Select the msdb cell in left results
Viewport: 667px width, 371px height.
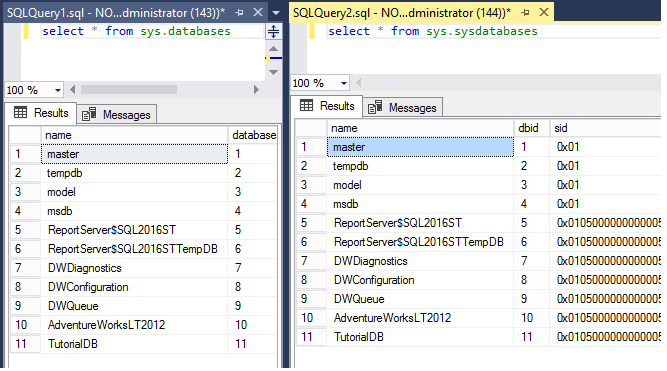coord(134,211)
